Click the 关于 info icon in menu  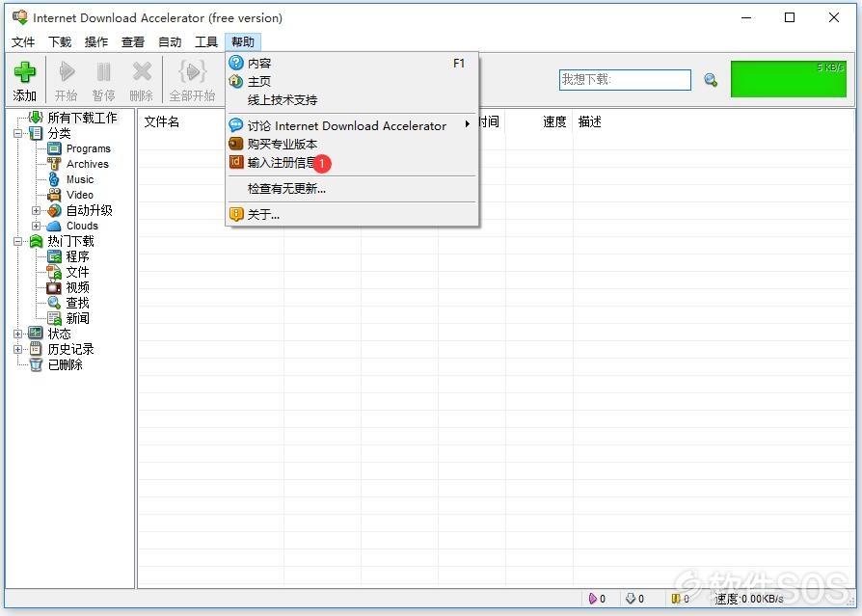pos(236,214)
